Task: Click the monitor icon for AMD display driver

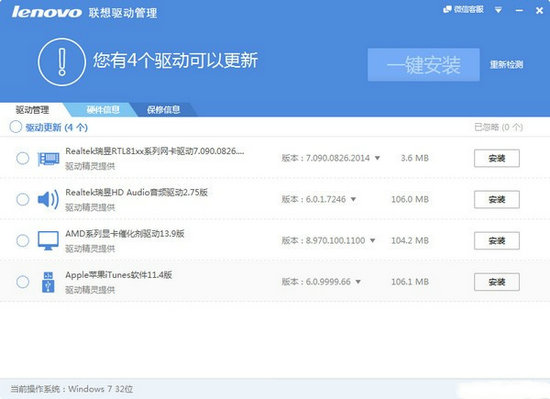Action: 48,241
